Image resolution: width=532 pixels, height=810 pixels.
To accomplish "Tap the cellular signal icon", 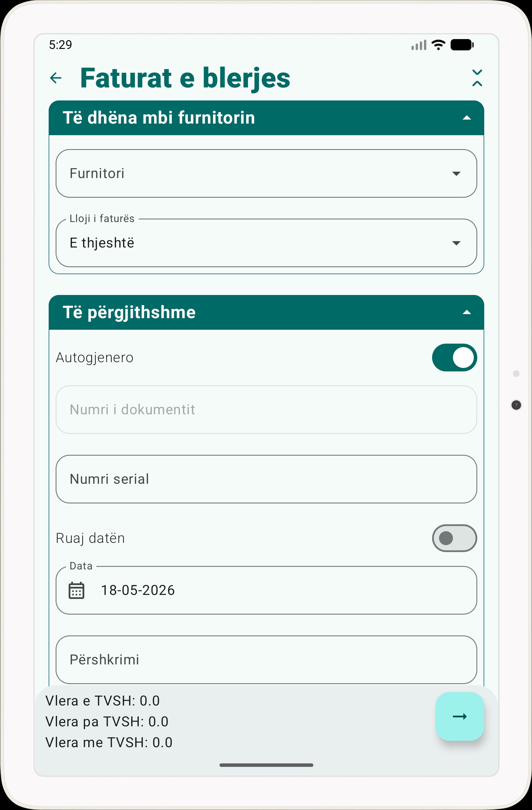I will click(419, 45).
